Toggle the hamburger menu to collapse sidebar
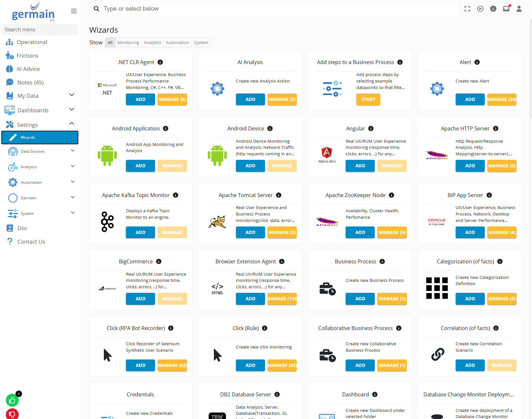 coord(74,11)
